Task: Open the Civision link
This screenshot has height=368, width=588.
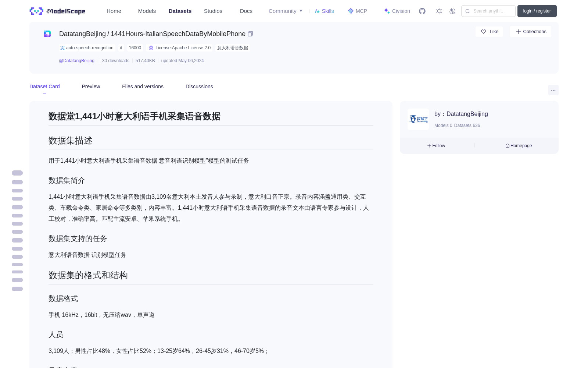Action: 397,11
